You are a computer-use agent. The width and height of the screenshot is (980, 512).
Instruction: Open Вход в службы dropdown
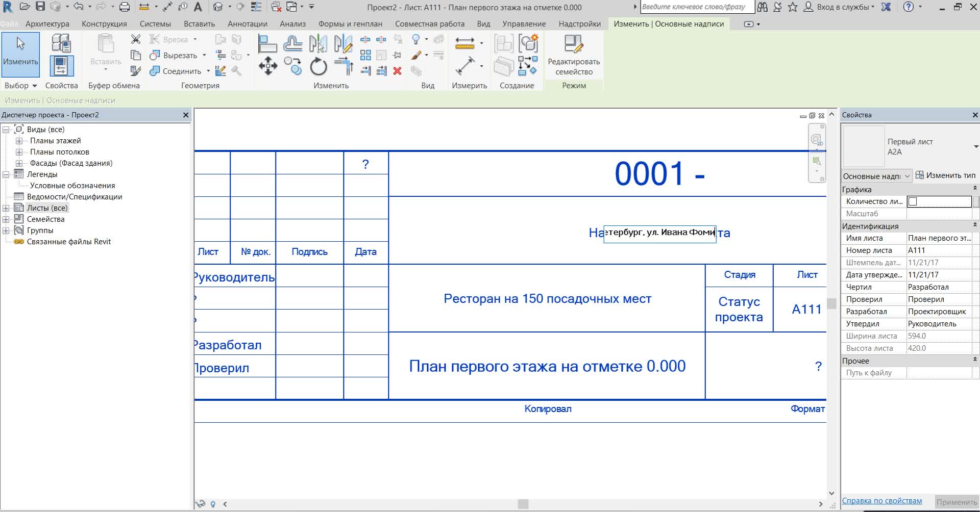tap(845, 7)
